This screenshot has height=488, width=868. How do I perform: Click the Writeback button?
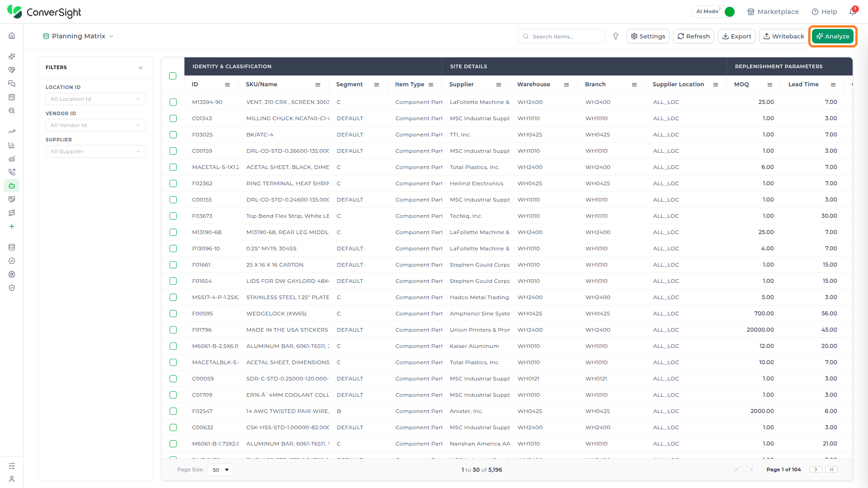(784, 36)
